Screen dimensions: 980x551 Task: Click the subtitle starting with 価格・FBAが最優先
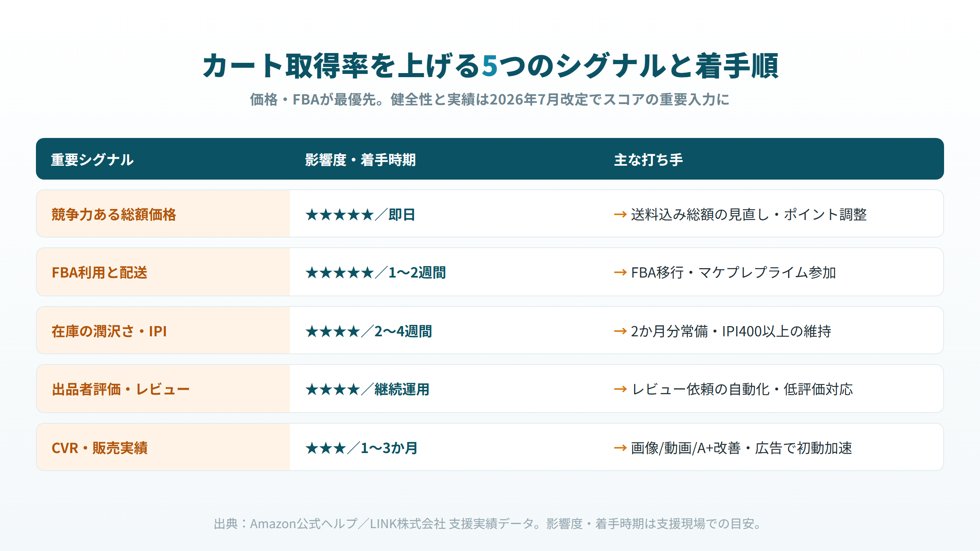click(490, 100)
